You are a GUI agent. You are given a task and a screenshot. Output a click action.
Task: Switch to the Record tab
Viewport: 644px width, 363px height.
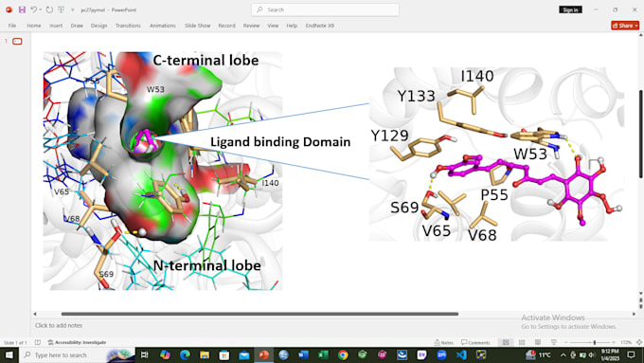click(226, 26)
